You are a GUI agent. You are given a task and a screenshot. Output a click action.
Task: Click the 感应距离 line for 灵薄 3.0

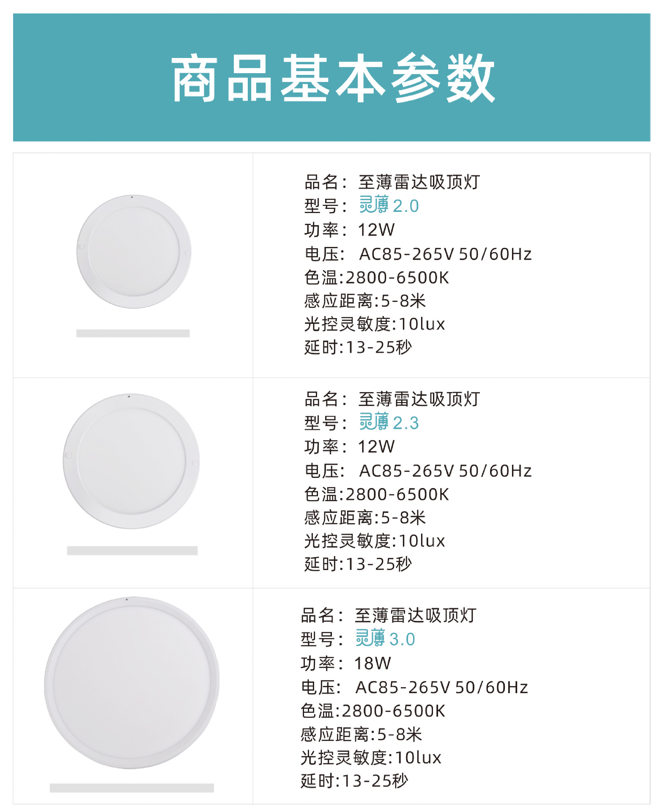tap(361, 735)
